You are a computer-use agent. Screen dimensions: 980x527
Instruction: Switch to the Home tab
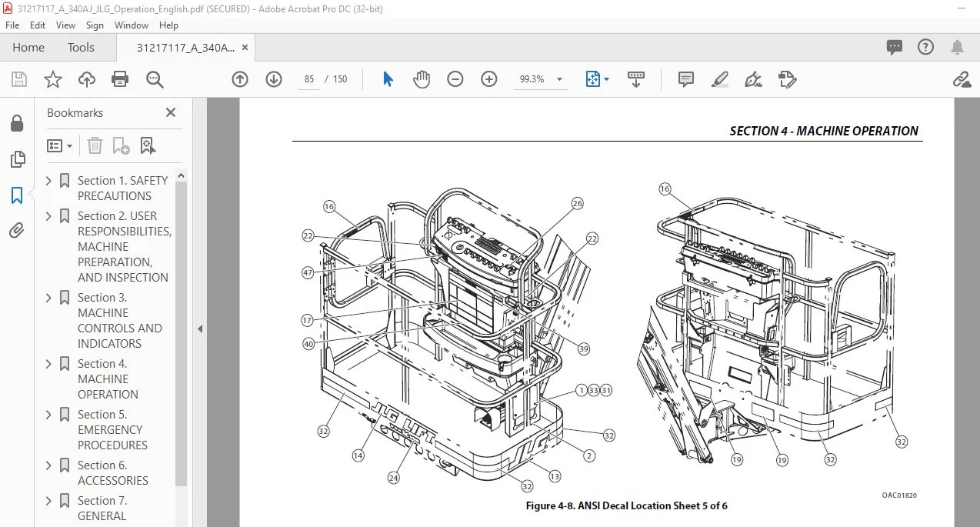coord(28,48)
